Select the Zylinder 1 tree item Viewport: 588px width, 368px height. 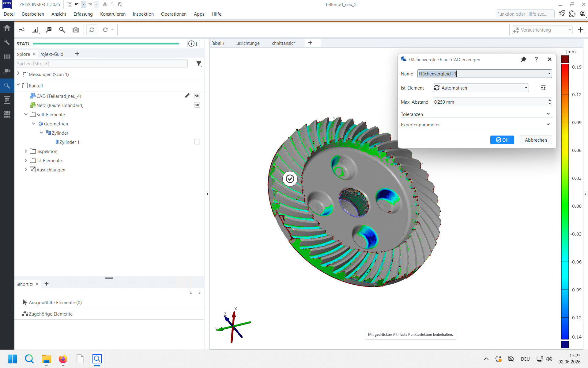coord(69,142)
